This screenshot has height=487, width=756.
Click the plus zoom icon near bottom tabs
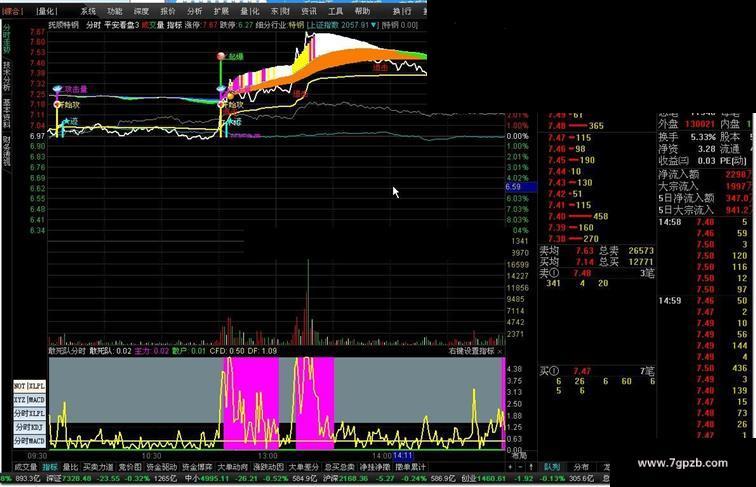[x=511, y=467]
